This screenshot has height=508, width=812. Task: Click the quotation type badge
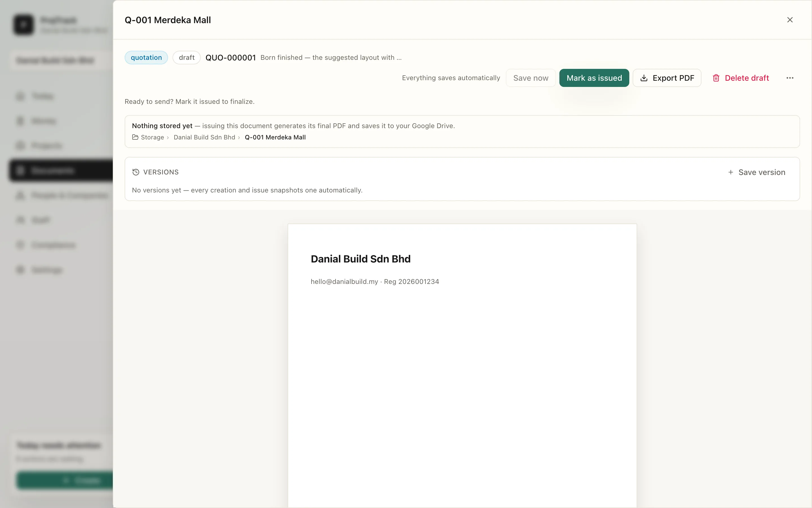point(146,58)
